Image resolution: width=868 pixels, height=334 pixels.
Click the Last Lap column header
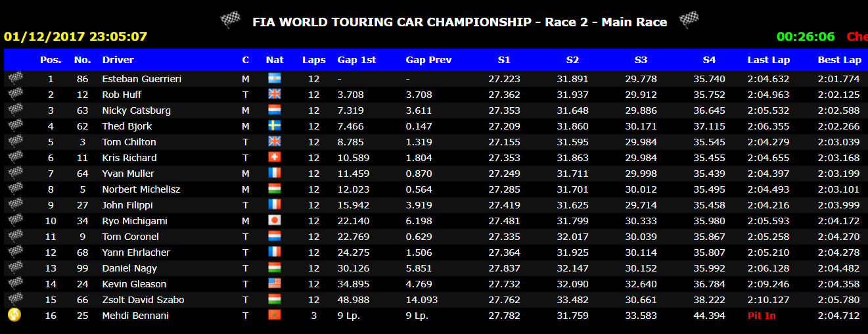point(768,60)
